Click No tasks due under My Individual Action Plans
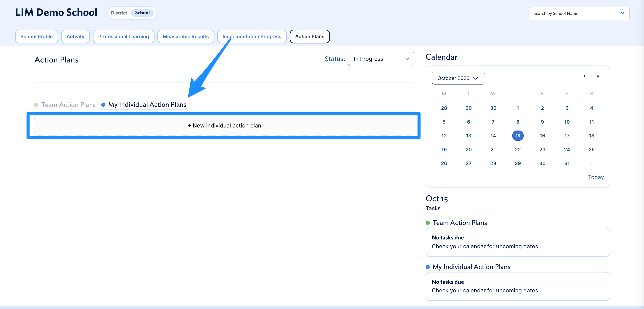The width and height of the screenshot is (644, 309). pos(448,282)
